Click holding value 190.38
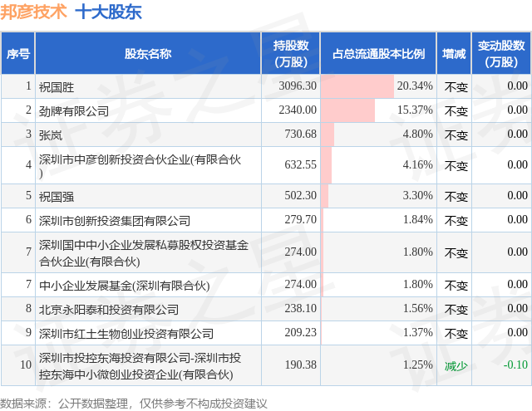 (x=301, y=365)
